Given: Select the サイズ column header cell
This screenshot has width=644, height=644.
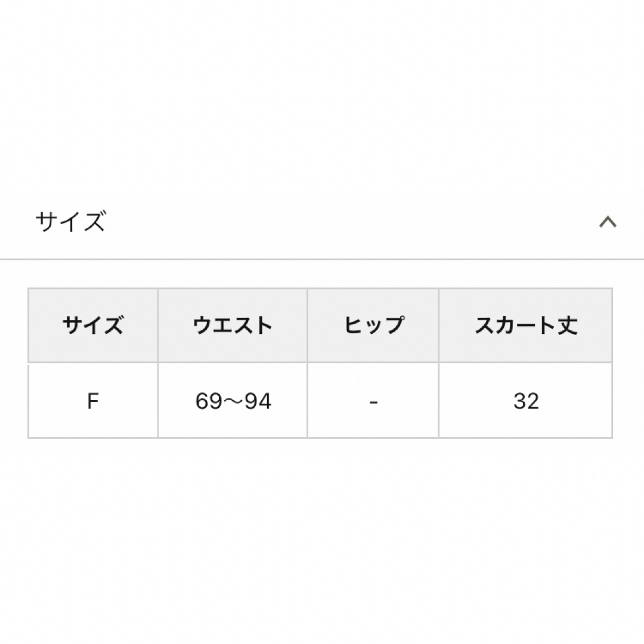Looking at the screenshot, I should point(93,326).
